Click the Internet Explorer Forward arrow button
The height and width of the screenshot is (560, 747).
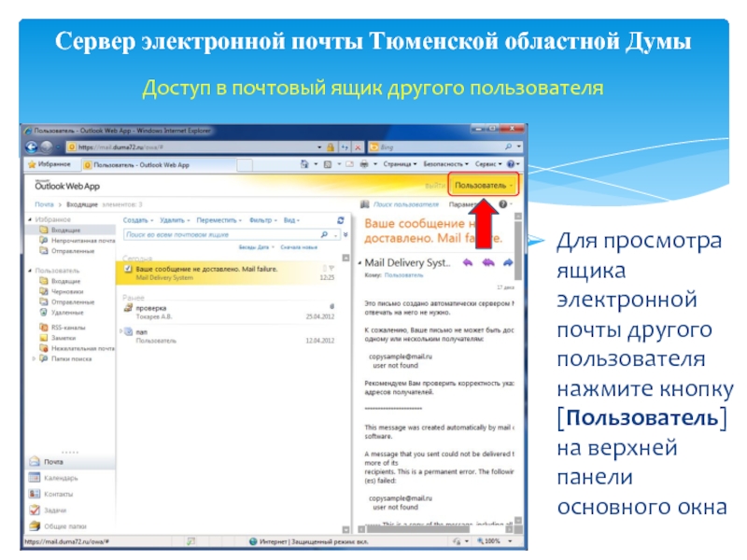[x=46, y=147]
